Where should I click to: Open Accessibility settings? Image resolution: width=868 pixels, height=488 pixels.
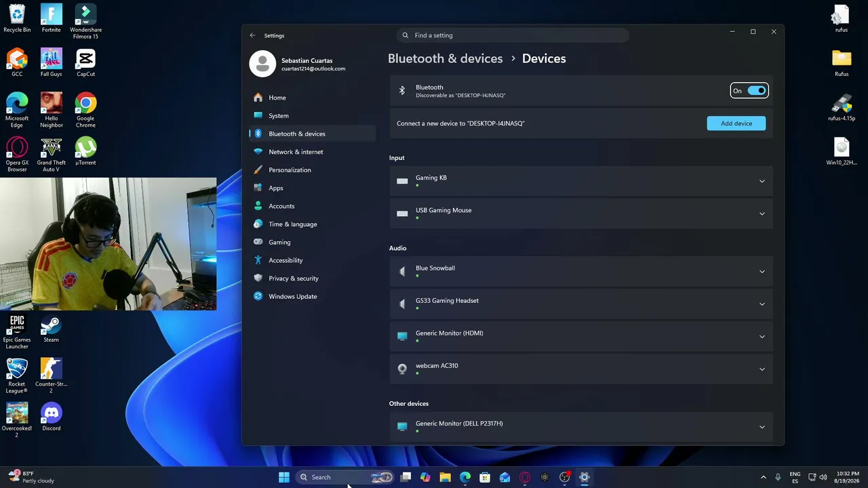312,260
